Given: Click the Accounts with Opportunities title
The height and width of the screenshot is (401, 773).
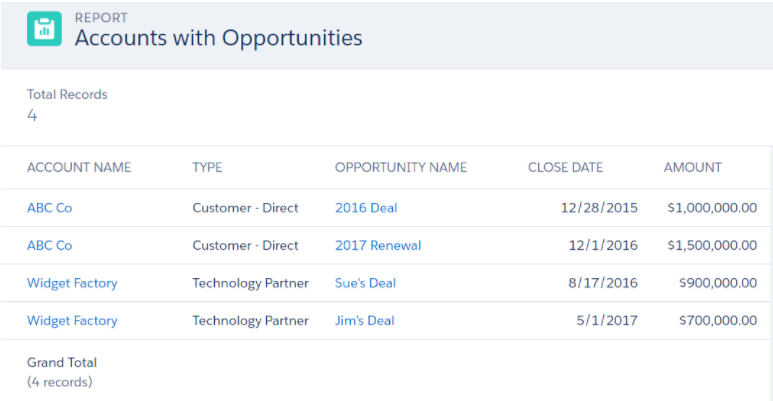Looking at the screenshot, I should point(218,38).
